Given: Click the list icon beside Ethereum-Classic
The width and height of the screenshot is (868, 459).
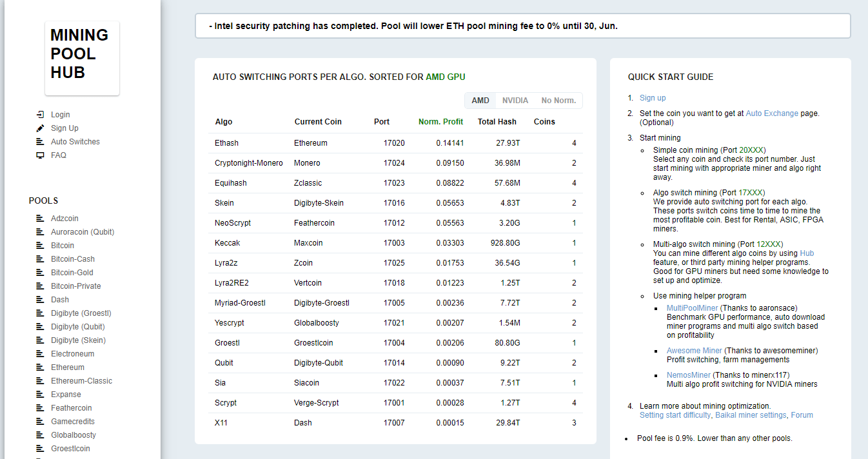Looking at the screenshot, I should pos(40,381).
